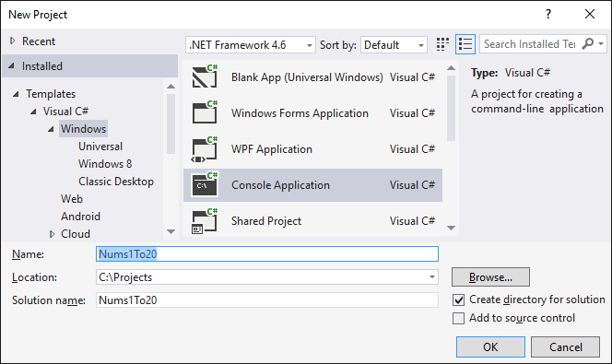Select the Visual C# tree item
This screenshot has width=612, height=364.
click(66, 112)
